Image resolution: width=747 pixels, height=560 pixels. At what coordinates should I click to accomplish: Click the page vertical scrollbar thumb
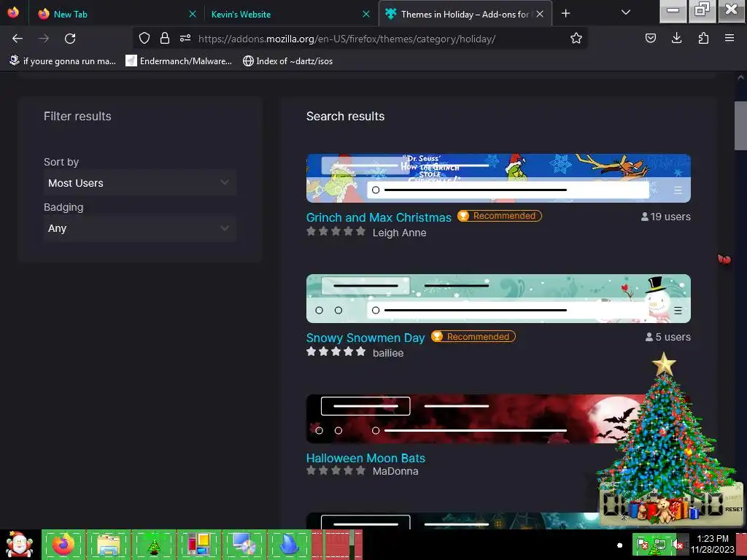point(740,126)
